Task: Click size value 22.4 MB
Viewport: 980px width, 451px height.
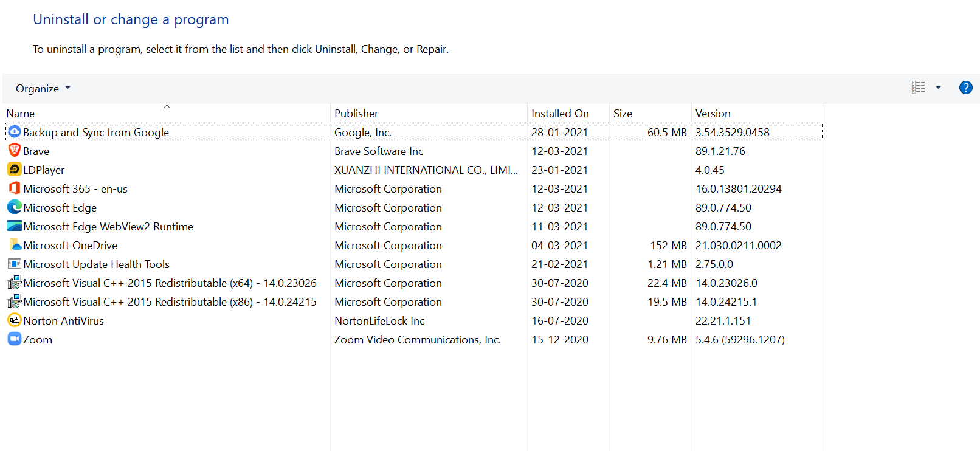Action: point(667,283)
